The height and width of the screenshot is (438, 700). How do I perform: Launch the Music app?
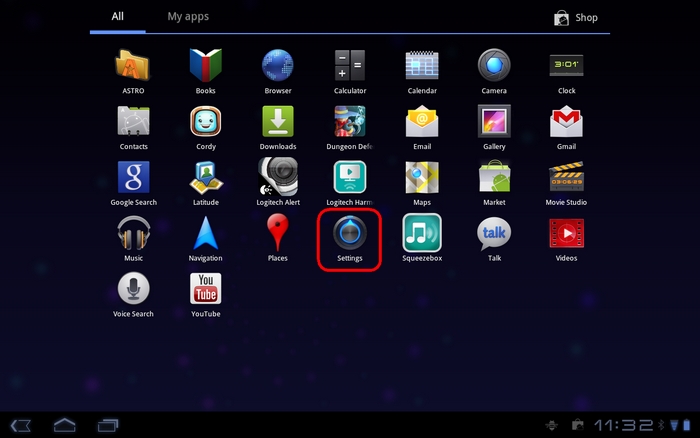[133, 239]
